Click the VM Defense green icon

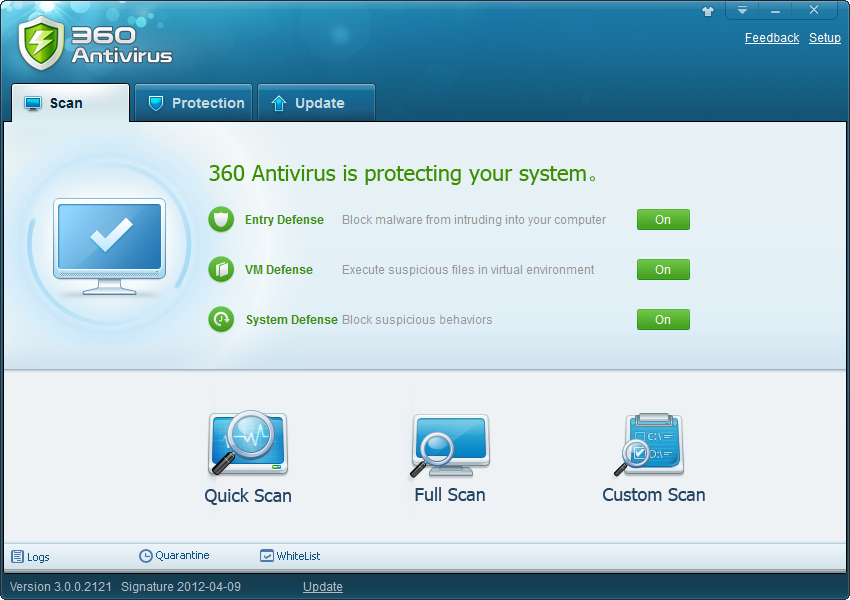coord(221,270)
